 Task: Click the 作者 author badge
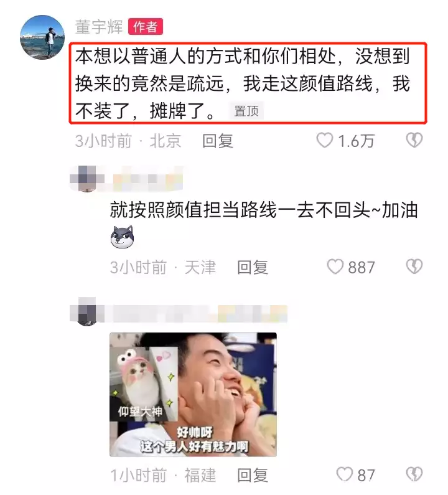(146, 27)
